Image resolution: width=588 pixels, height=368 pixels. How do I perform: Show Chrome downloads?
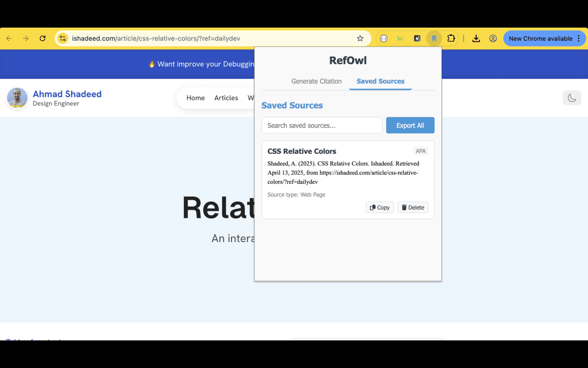tap(476, 39)
